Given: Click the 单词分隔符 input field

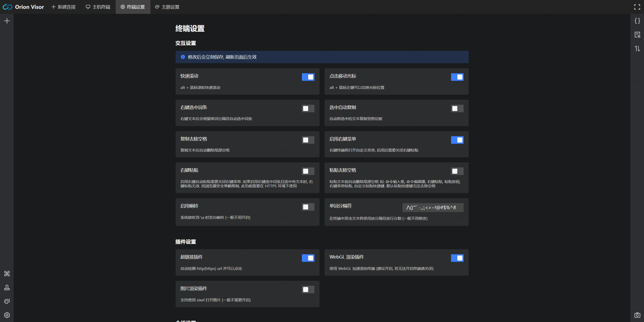Looking at the screenshot, I should tap(433, 208).
